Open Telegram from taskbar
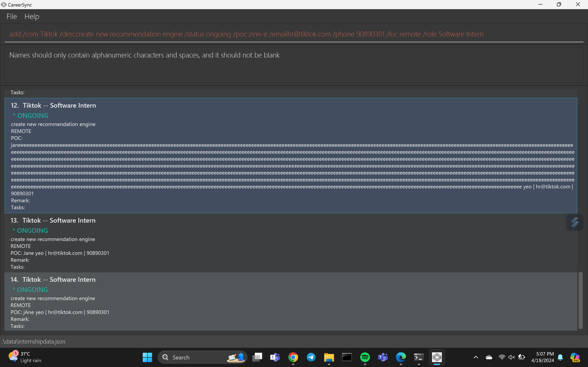Image resolution: width=588 pixels, height=367 pixels. pos(311,357)
